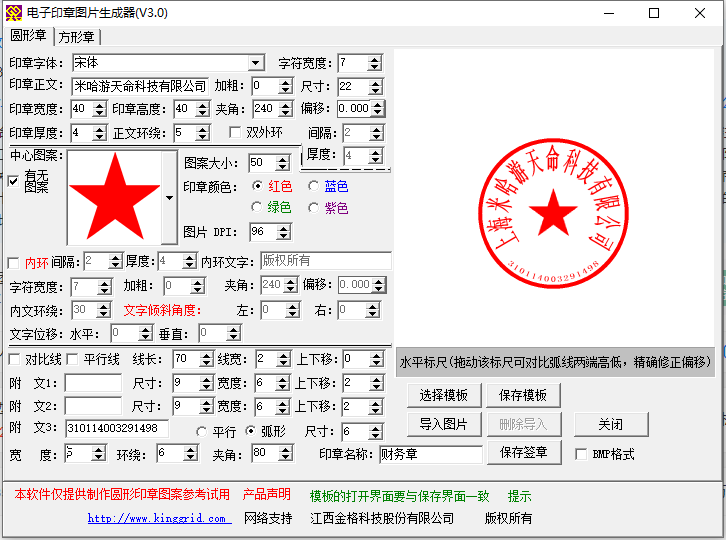Open the 图片 DPI spinner field
726x540 pixels.
(x=262, y=232)
